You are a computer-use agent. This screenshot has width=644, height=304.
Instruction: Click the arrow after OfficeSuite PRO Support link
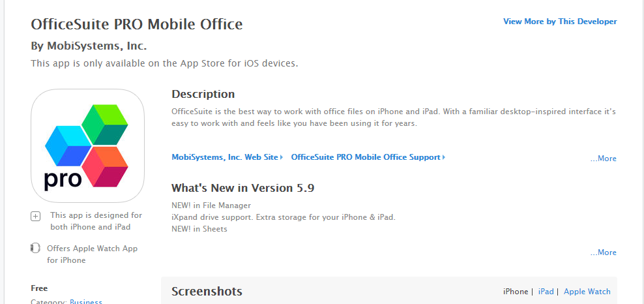point(444,157)
